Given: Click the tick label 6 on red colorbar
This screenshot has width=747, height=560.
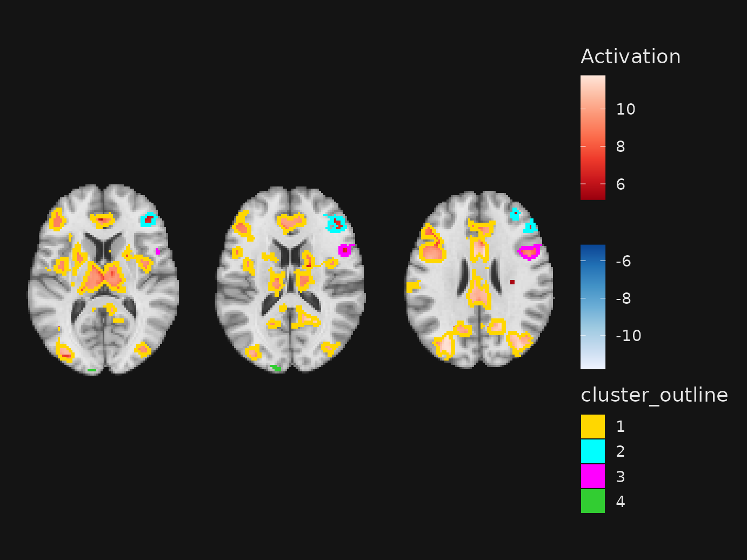Looking at the screenshot, I should pyautogui.click(x=621, y=184).
